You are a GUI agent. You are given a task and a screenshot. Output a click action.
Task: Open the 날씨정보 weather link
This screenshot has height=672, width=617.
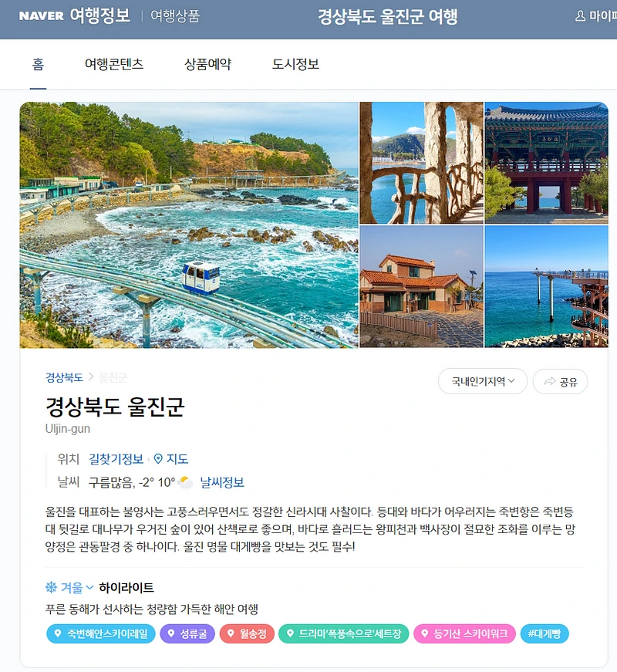(222, 482)
